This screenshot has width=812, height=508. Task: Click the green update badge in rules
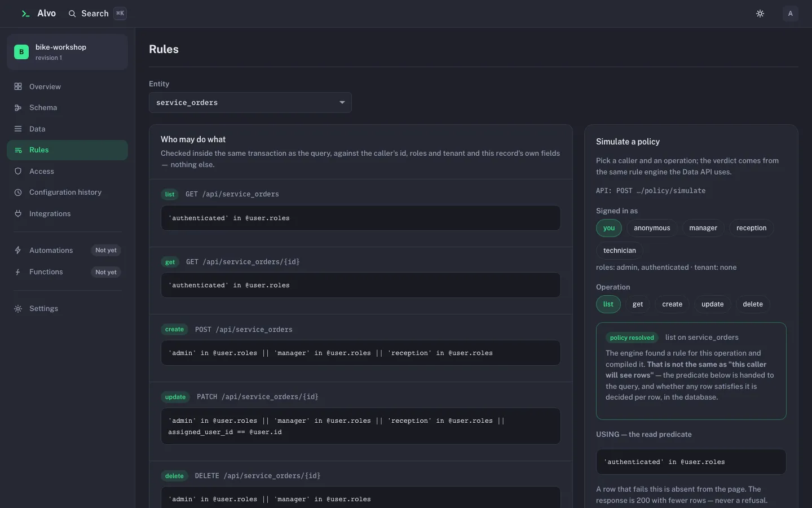(175, 397)
